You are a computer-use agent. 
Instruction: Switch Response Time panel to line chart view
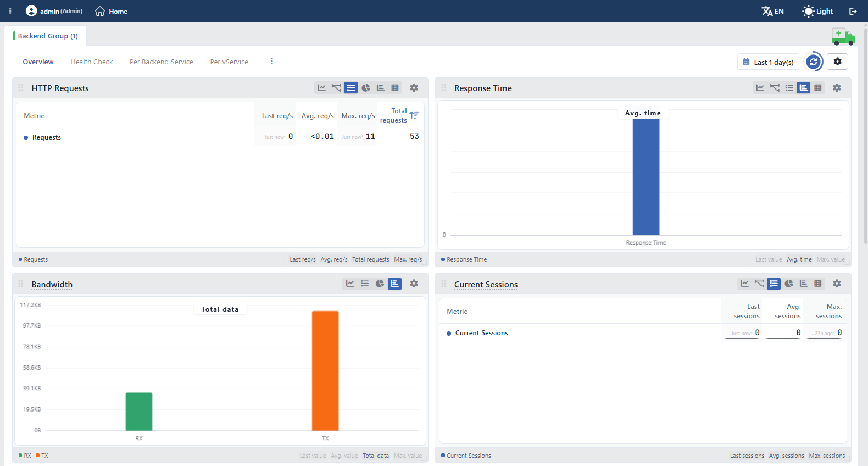760,88
